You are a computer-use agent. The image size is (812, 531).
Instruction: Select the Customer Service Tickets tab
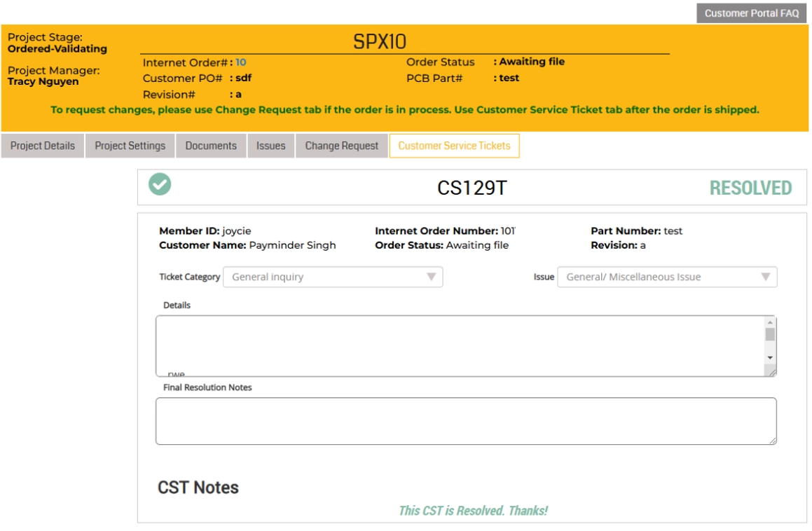pos(454,146)
